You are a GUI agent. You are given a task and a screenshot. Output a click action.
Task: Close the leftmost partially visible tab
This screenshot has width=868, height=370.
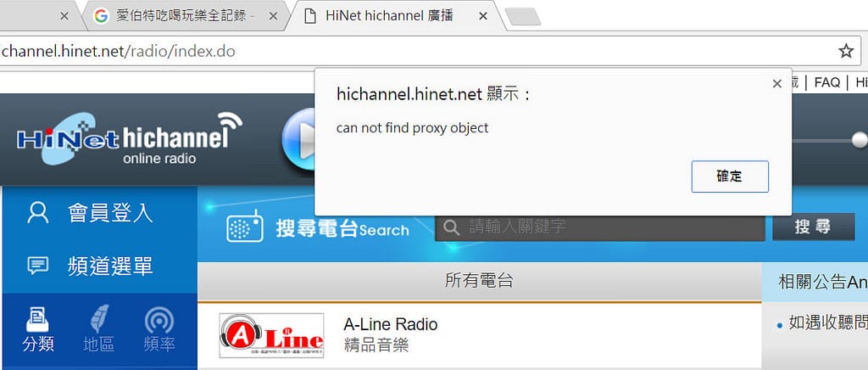tap(64, 17)
